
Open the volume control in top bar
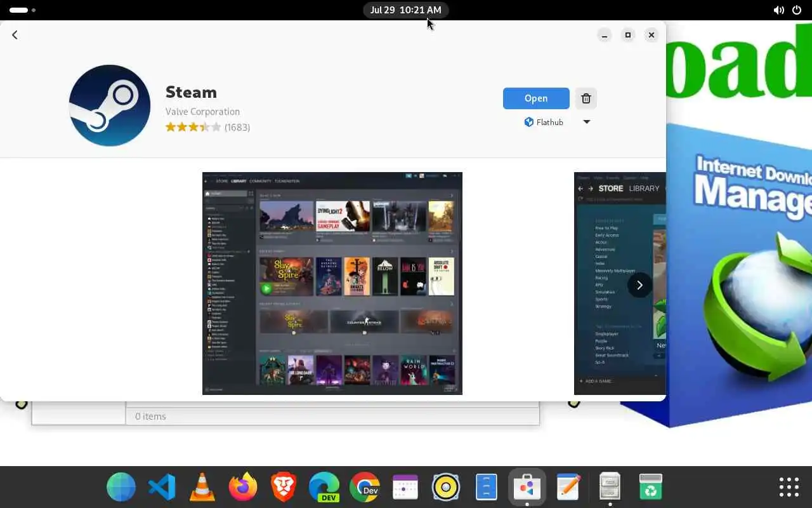778,10
